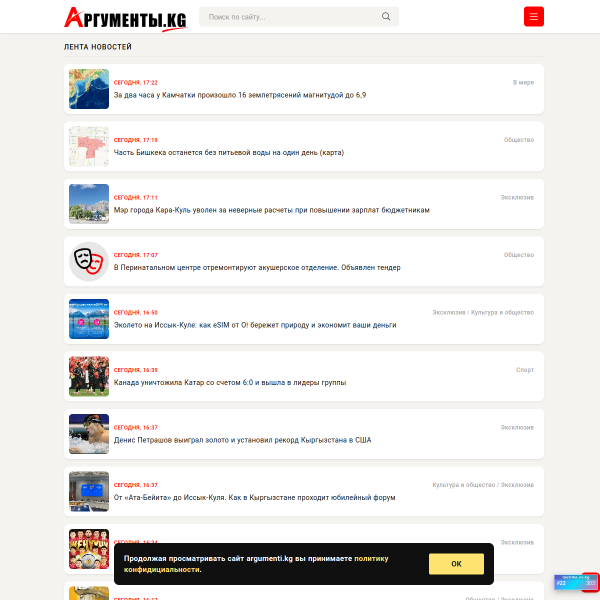Screen dimensions: 600x600
Task: Click the СЕГОДНЯ, 17:07 timestamp
Action: click(x=135, y=255)
